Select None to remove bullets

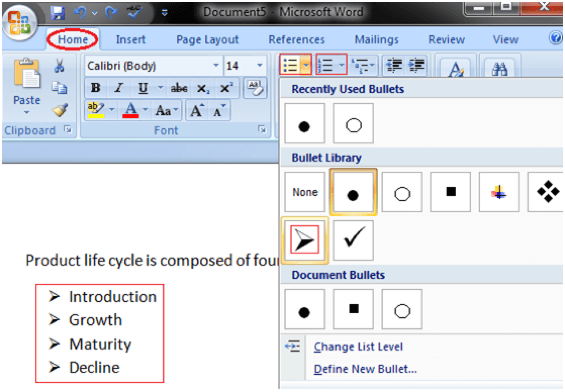tap(304, 192)
